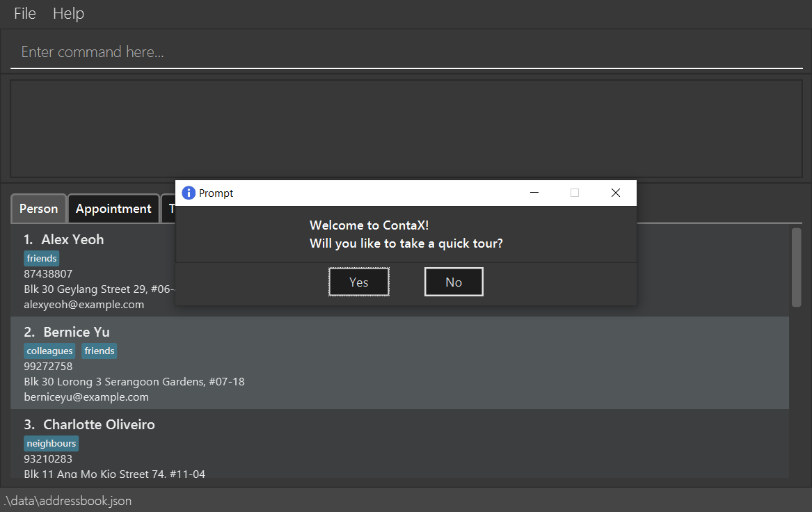Select the Charlotte Oliveiro contact name
The image size is (812, 512).
pyautogui.click(x=99, y=424)
